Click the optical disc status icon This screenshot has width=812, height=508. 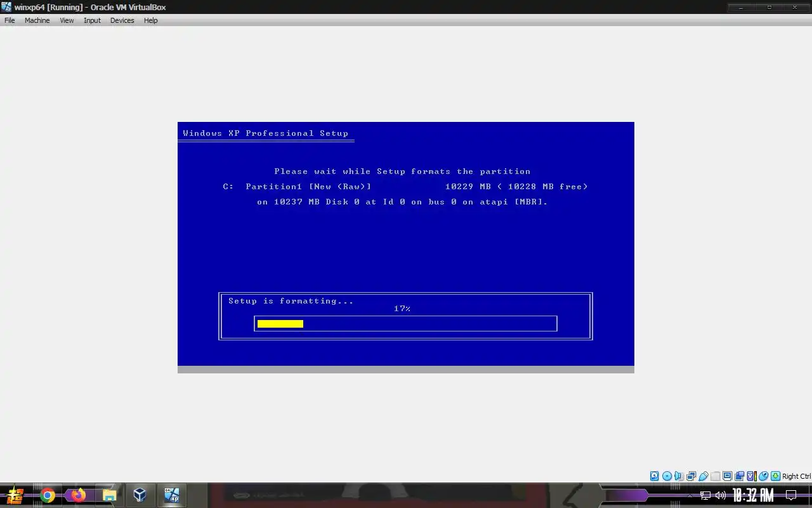(667, 476)
